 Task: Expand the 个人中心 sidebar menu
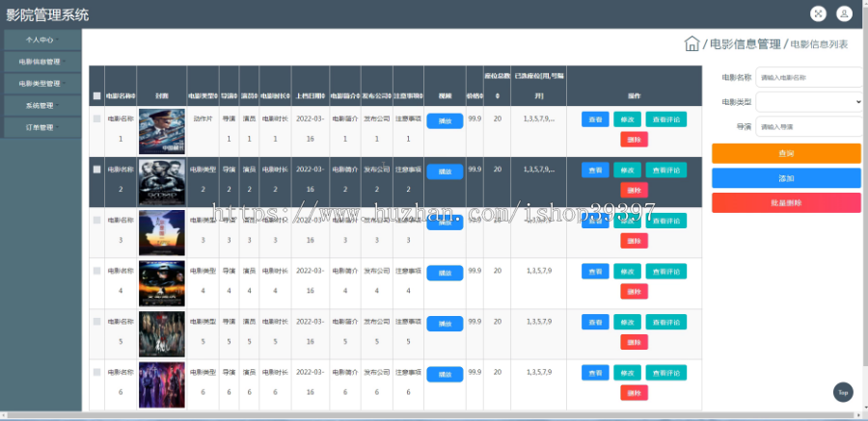click(42, 39)
